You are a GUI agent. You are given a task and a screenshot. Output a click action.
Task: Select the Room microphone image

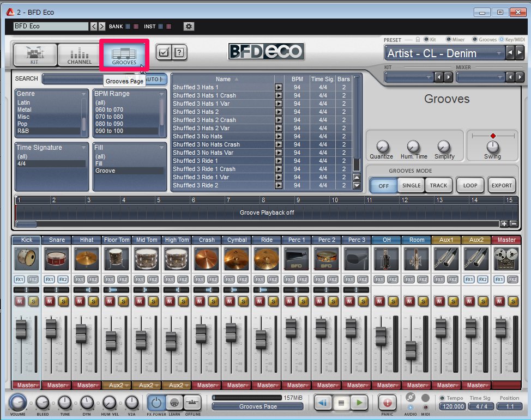417,258
